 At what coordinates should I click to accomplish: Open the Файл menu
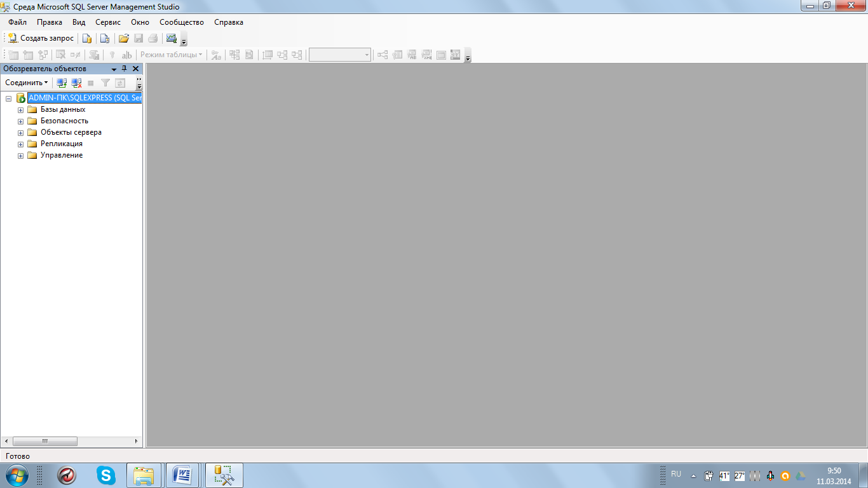click(x=17, y=22)
